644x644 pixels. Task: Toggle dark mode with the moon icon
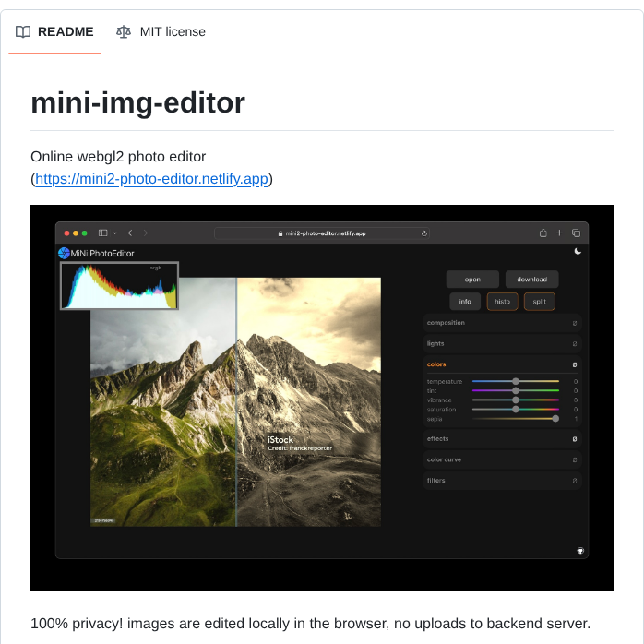tap(578, 251)
